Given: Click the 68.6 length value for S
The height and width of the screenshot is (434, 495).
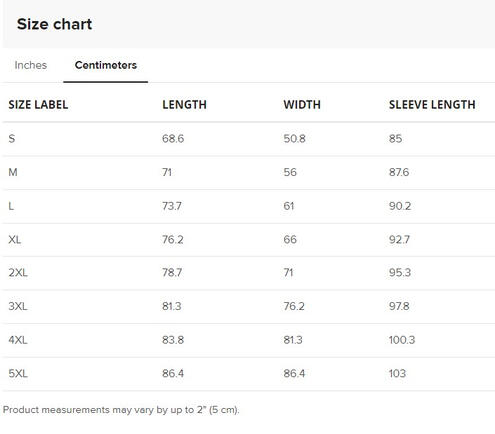Looking at the screenshot, I should (173, 139).
